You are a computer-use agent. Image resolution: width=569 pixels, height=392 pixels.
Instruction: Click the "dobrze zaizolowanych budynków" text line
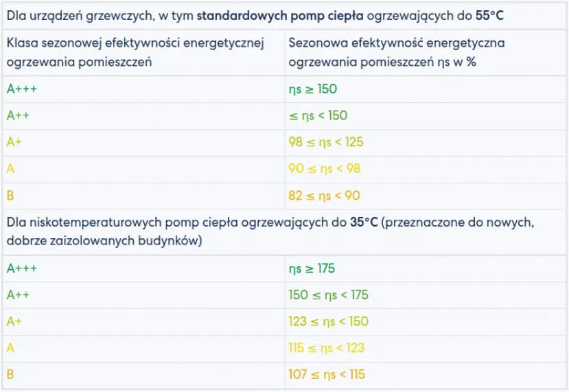coord(104,241)
